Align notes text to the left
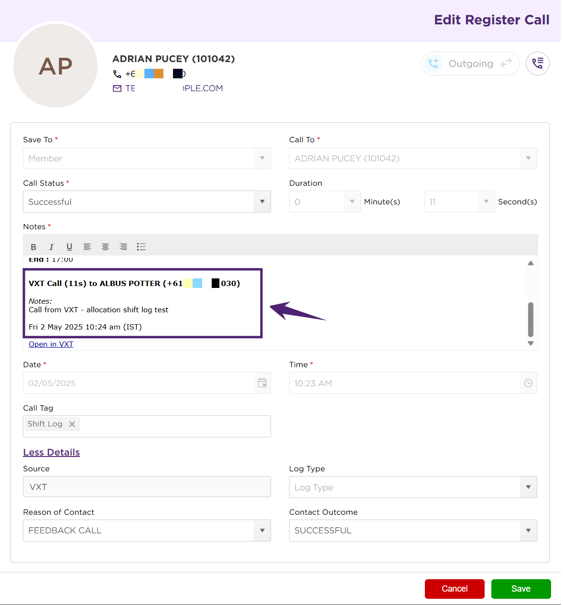 pyautogui.click(x=87, y=247)
